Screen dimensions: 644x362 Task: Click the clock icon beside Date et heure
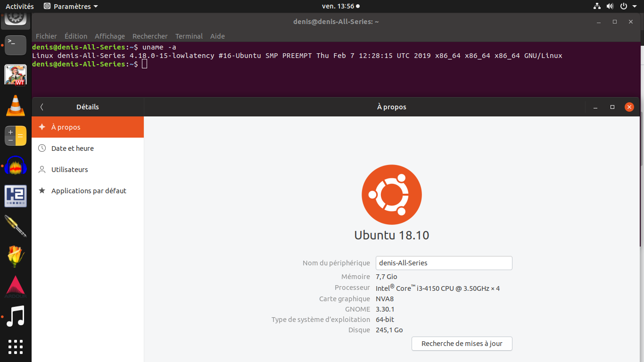pyautogui.click(x=42, y=148)
